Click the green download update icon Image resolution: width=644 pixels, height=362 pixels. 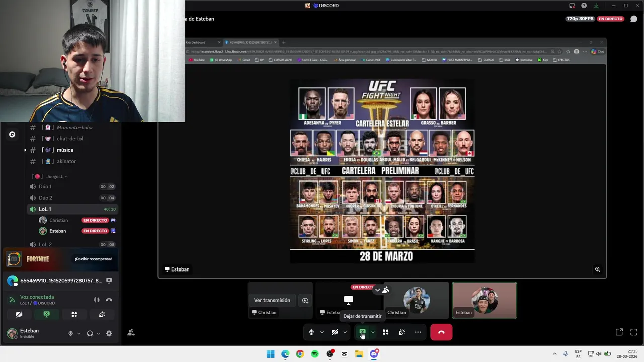tap(596, 6)
